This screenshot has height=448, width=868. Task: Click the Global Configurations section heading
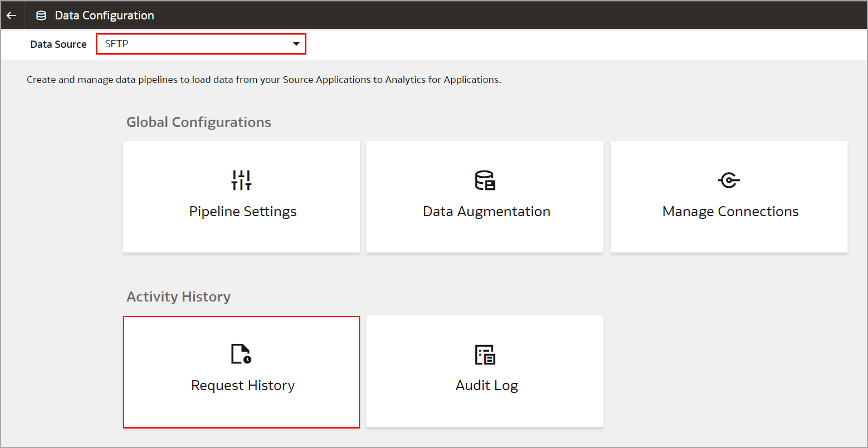coord(198,122)
